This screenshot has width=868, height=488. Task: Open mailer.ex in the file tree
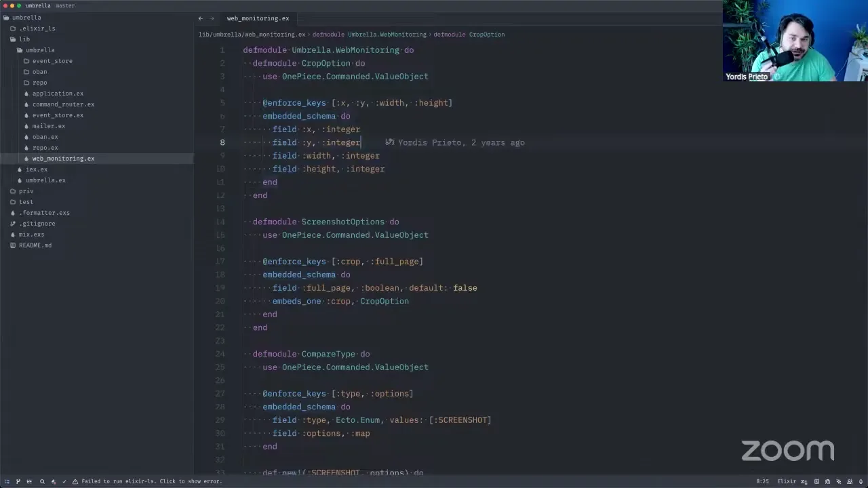(x=49, y=126)
